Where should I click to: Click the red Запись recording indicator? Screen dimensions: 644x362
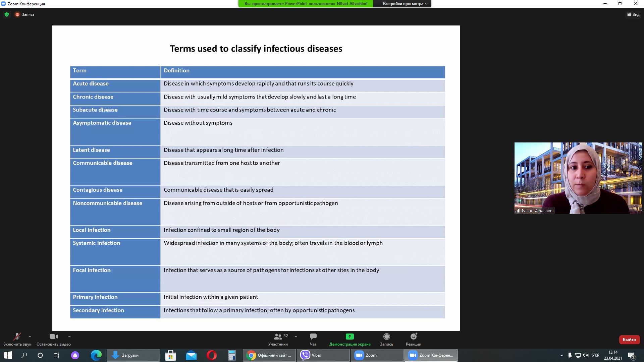(x=25, y=14)
